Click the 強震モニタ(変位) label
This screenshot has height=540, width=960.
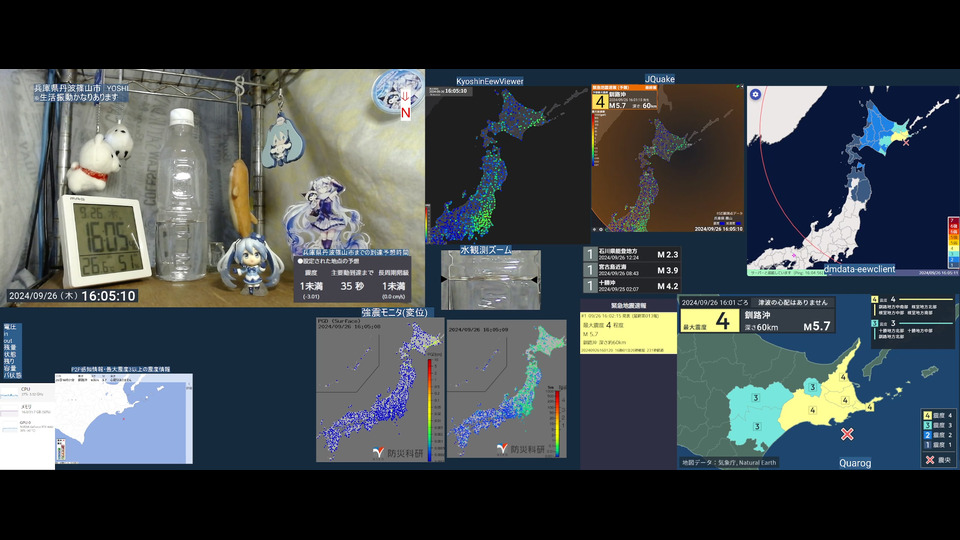coord(394,312)
